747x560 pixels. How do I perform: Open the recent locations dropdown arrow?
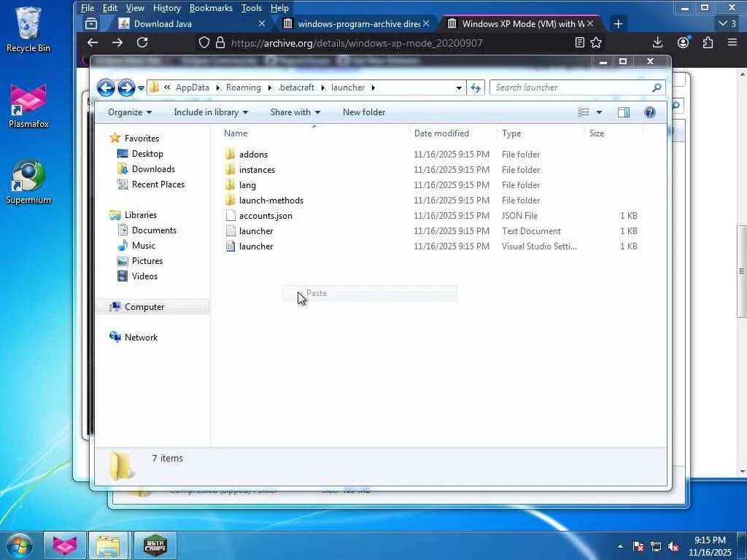point(141,88)
